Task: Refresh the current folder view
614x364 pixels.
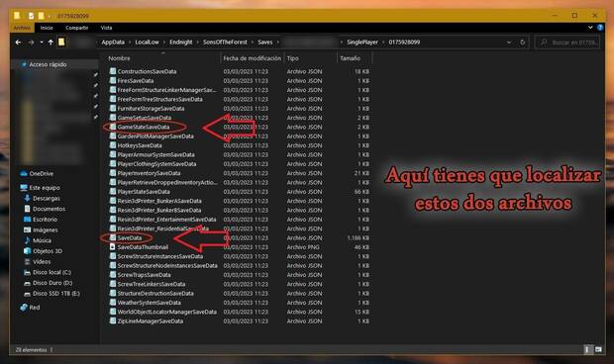Action: click(x=522, y=43)
